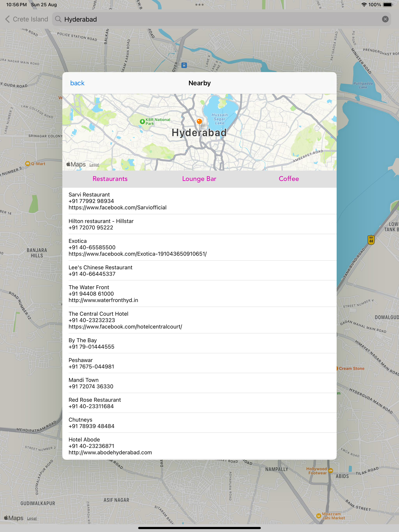The height and width of the screenshot is (532, 399).
Task: Tap the Moazzam Jahi Market marker
Action: 319,516
